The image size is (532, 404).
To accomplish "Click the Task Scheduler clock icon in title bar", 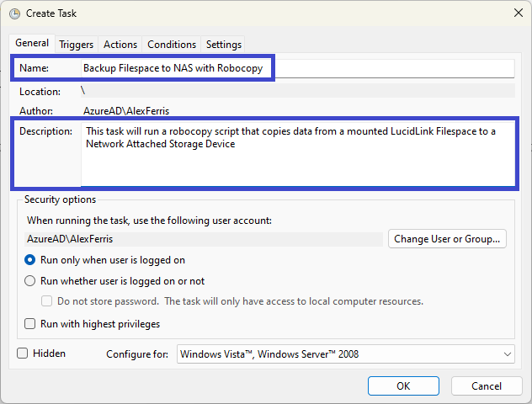I will [x=14, y=13].
